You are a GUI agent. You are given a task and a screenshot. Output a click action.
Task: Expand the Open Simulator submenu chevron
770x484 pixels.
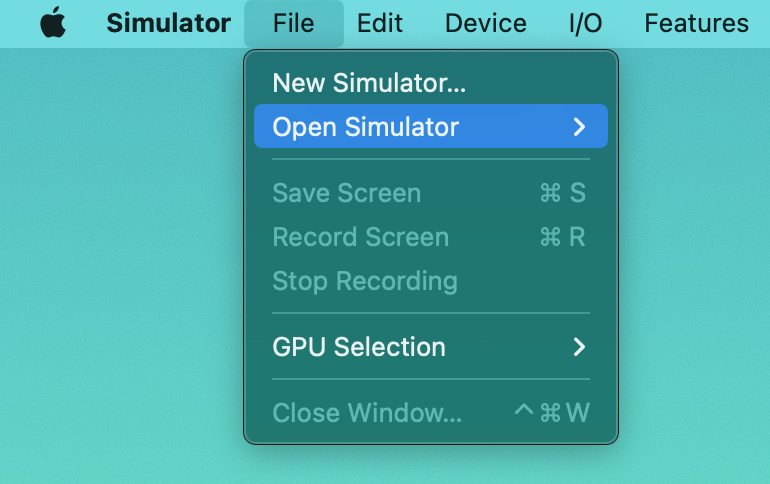click(579, 127)
